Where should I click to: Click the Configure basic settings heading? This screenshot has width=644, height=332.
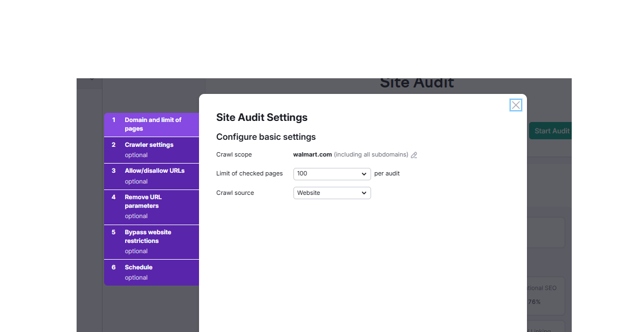(266, 137)
